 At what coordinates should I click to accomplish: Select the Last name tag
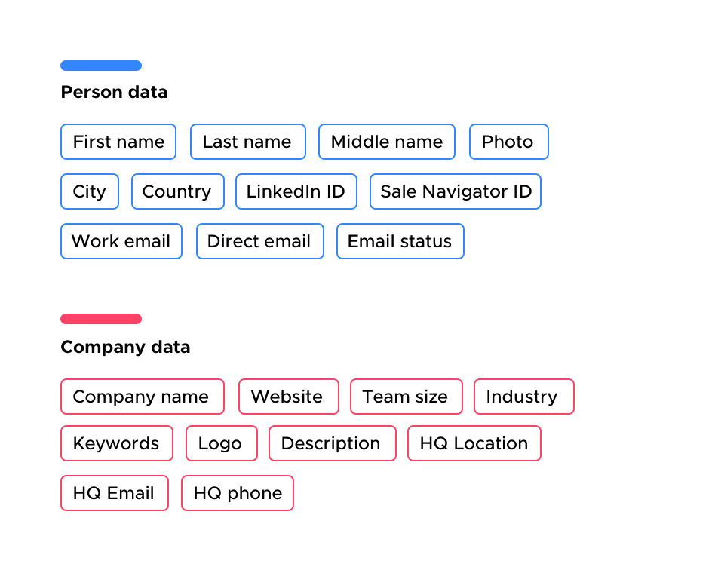pos(247,142)
